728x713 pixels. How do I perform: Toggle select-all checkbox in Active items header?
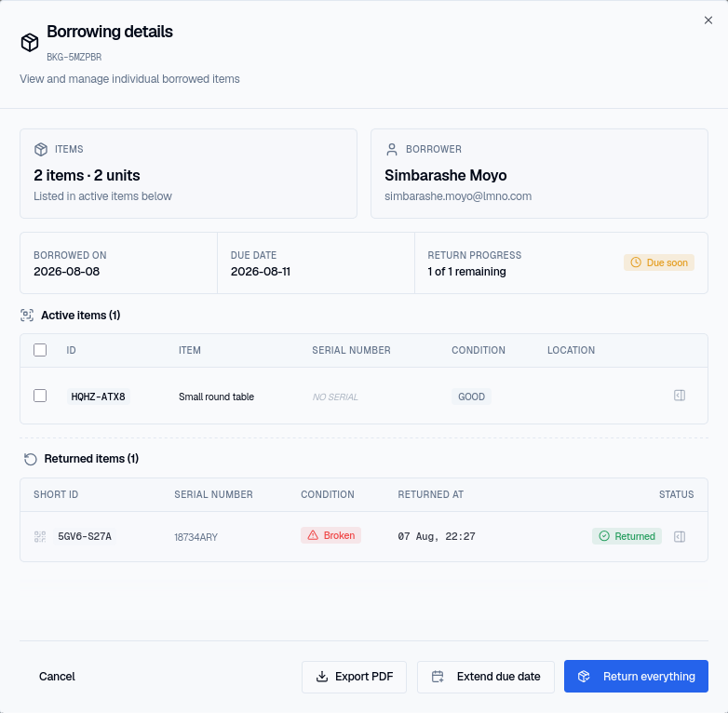40,350
